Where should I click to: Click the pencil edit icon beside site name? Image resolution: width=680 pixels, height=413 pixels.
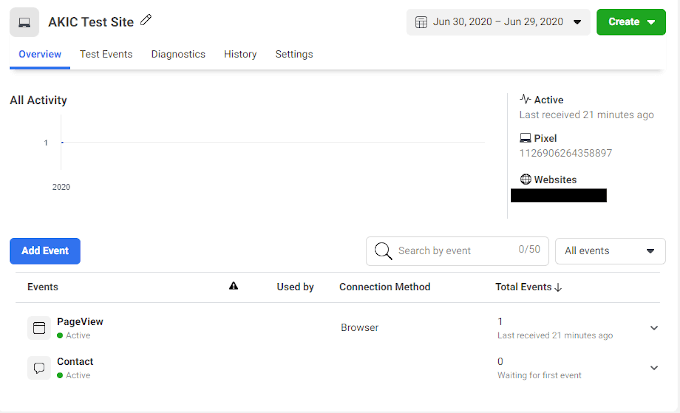(x=147, y=20)
